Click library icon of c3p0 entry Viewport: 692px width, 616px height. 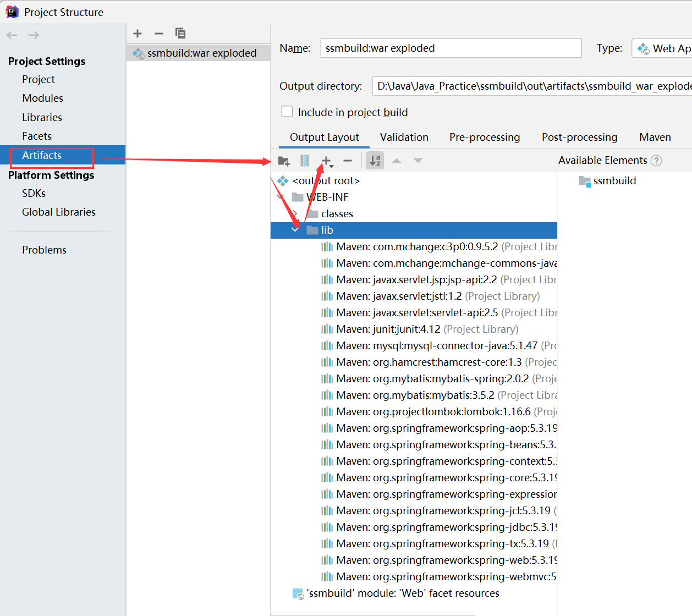click(x=327, y=247)
